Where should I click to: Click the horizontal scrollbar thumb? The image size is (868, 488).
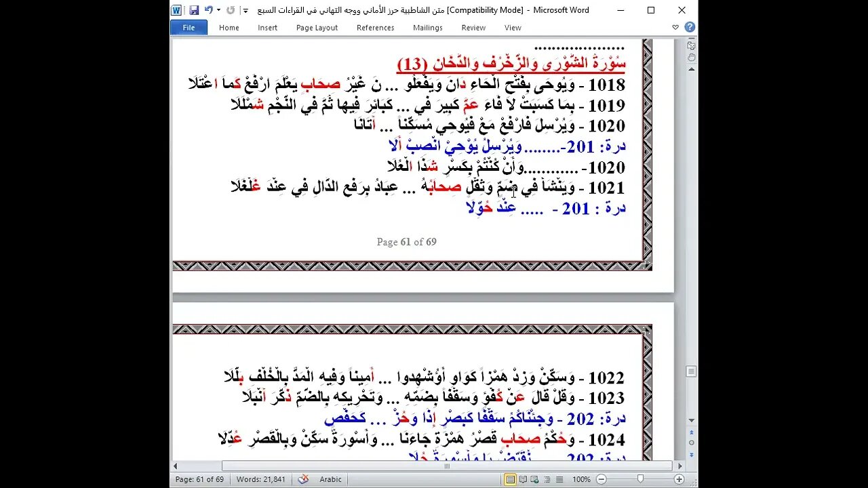(447, 466)
